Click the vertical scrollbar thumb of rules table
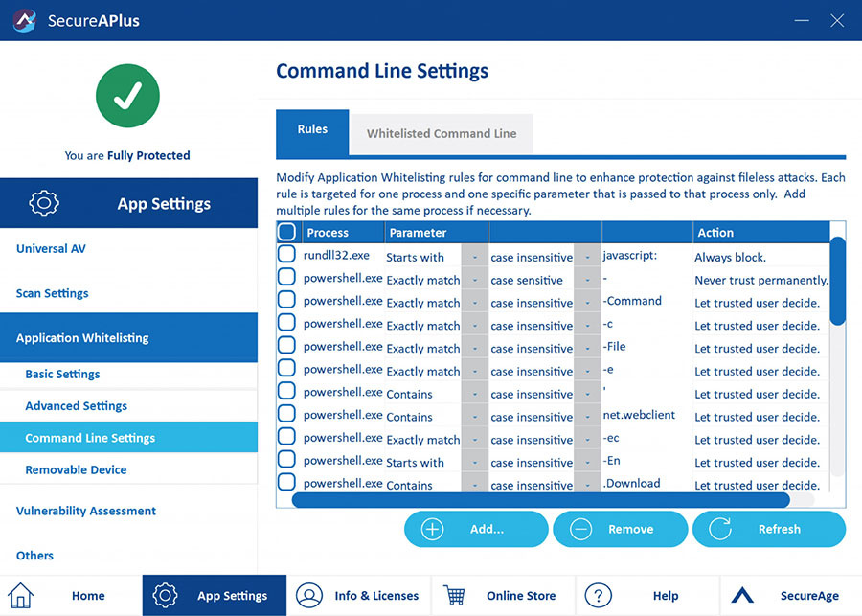The height and width of the screenshot is (616, 862). coord(837,281)
